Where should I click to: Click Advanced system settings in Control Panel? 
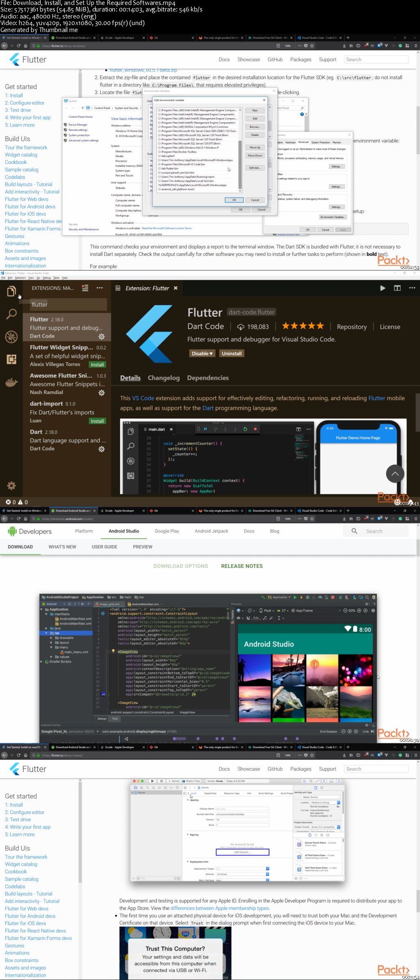83,140
